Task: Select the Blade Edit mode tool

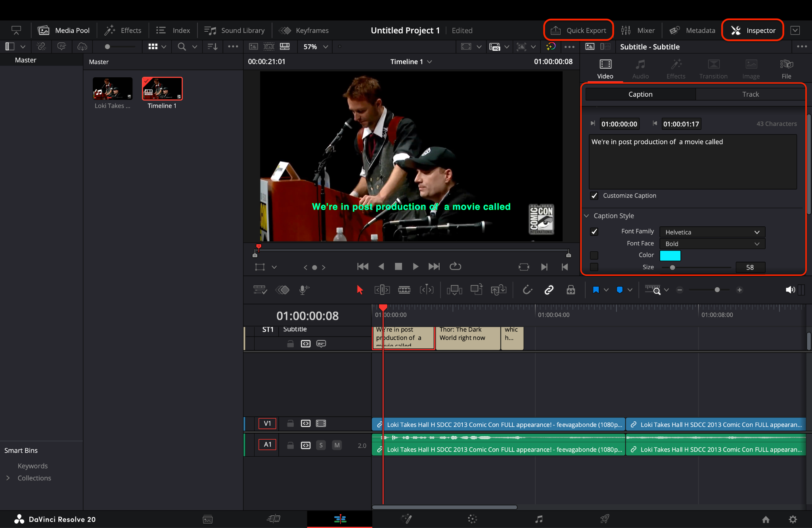Action: pyautogui.click(x=404, y=290)
